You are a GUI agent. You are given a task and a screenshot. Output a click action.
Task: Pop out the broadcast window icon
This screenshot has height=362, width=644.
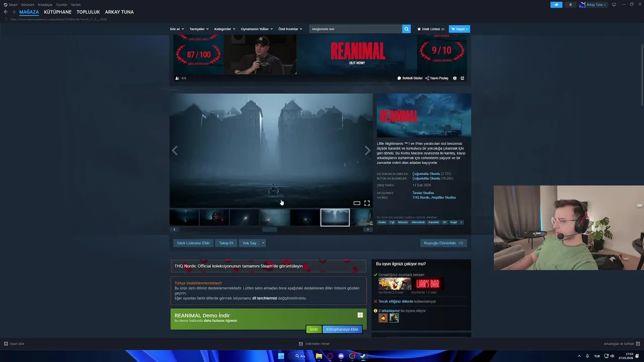(462, 78)
